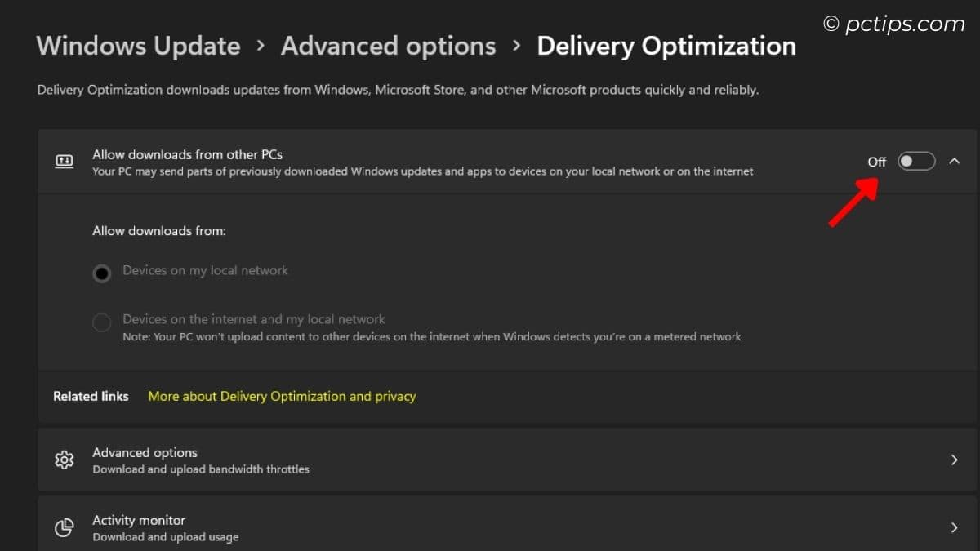This screenshot has width=980, height=551.
Task: Click the Activity monitor pie chart icon
Action: [64, 527]
